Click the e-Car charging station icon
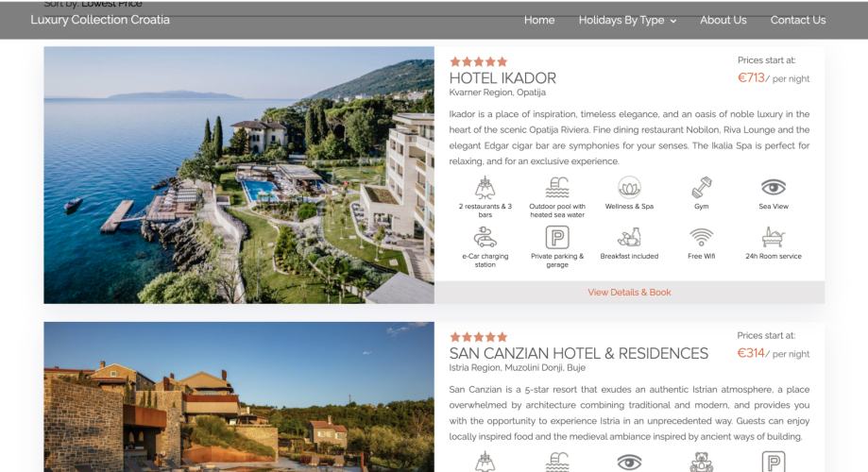 (485, 237)
